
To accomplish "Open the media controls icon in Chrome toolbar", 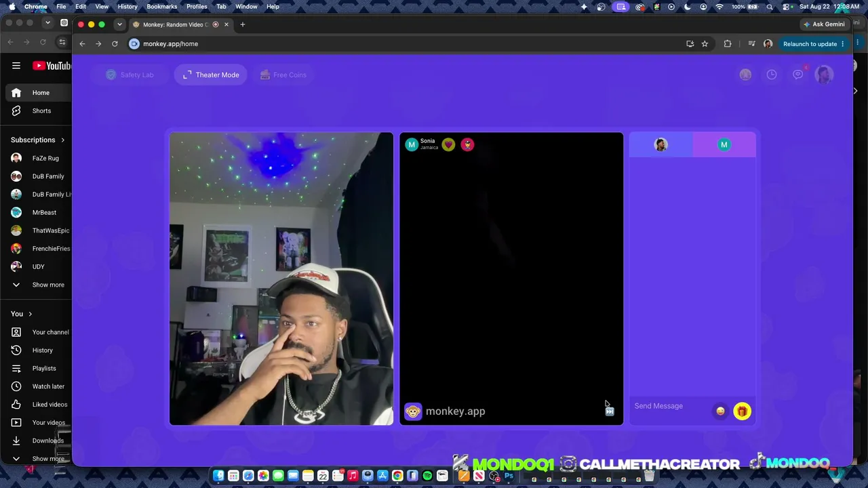I will pos(751,44).
